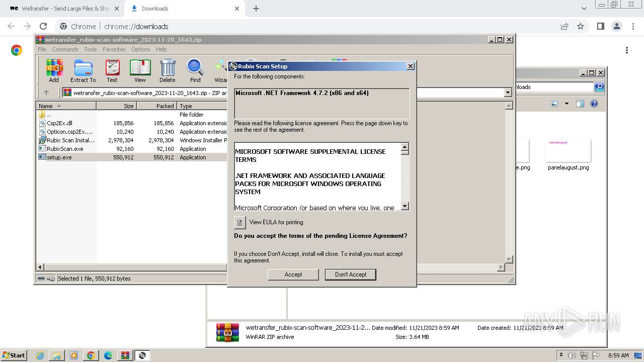
Task: Close the Rubix Scan Setup dialog
Action: pyautogui.click(x=411, y=66)
